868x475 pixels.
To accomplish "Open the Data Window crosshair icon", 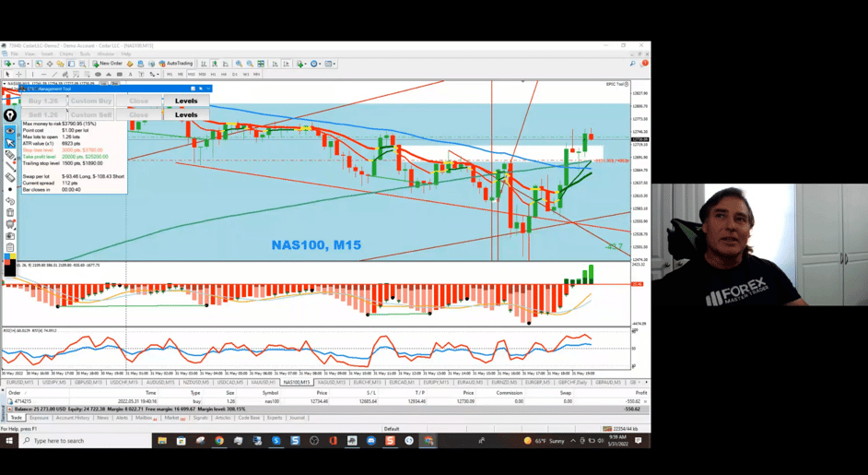I will point(50,64).
